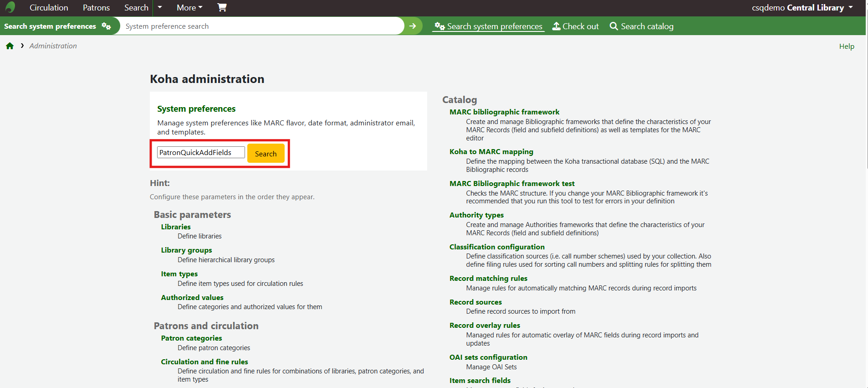868x388 pixels.
Task: Click 'Define patron categories' text
Action: pyautogui.click(x=214, y=348)
